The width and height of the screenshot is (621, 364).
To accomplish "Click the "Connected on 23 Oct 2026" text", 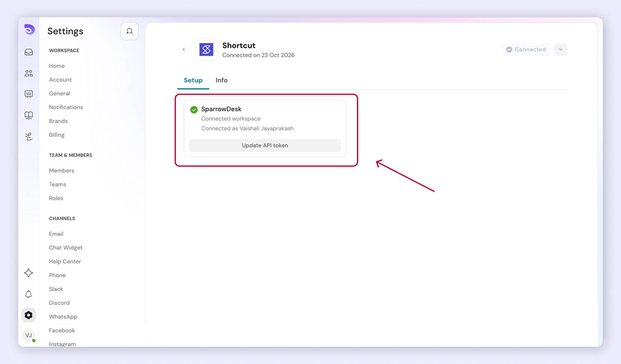I will pyautogui.click(x=258, y=55).
